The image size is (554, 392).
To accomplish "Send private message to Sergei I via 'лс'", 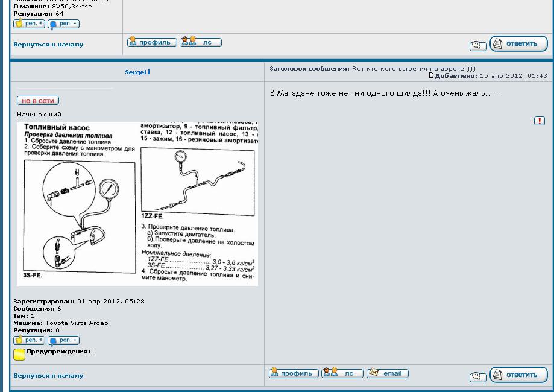I will pos(342,373).
